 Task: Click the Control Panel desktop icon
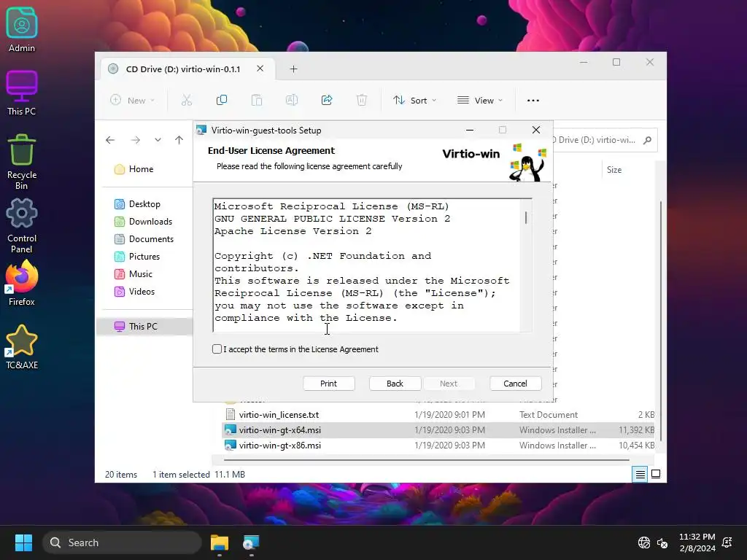pyautogui.click(x=21, y=226)
